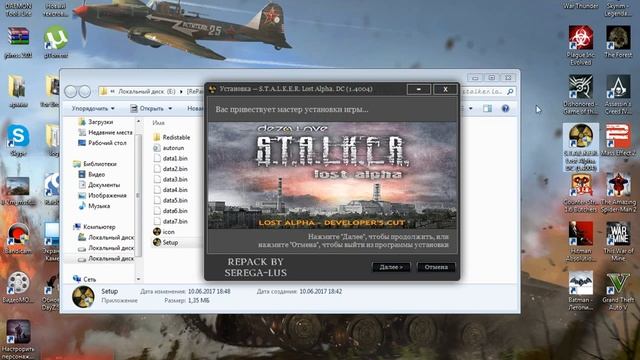Select Музыка library in navigation pane
Image resolution: width=640 pixels, height=360 pixels.
[x=94, y=206]
